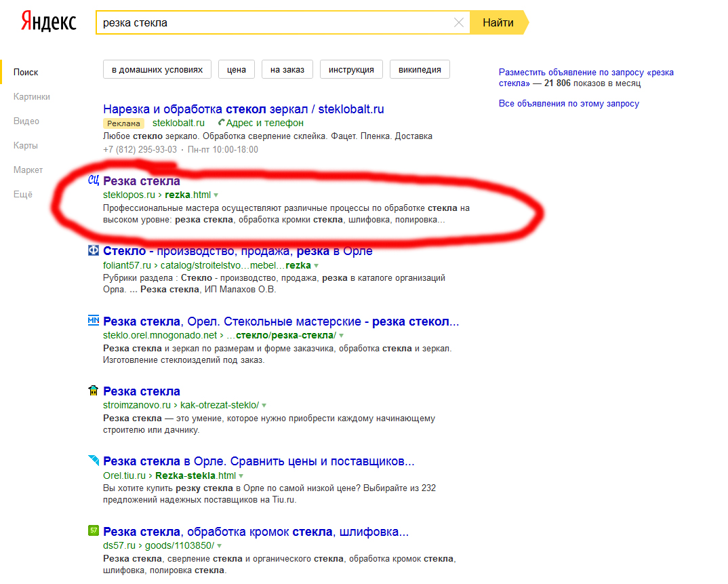
Task: Refine search with википедия suggestion
Action: pyautogui.click(x=420, y=69)
